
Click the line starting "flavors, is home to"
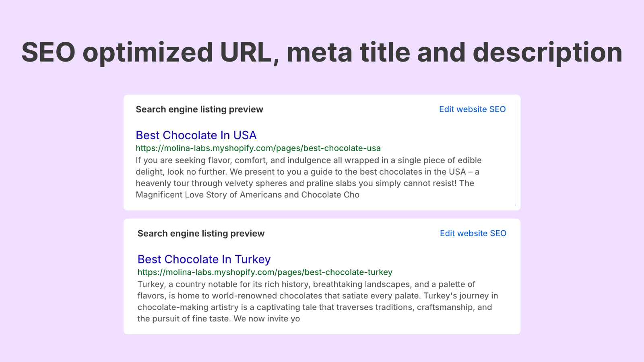(x=318, y=296)
